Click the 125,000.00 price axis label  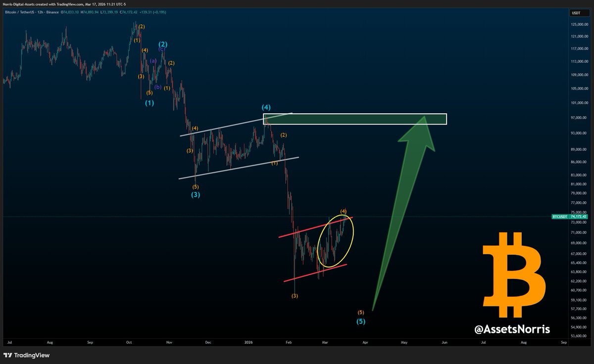point(580,24)
